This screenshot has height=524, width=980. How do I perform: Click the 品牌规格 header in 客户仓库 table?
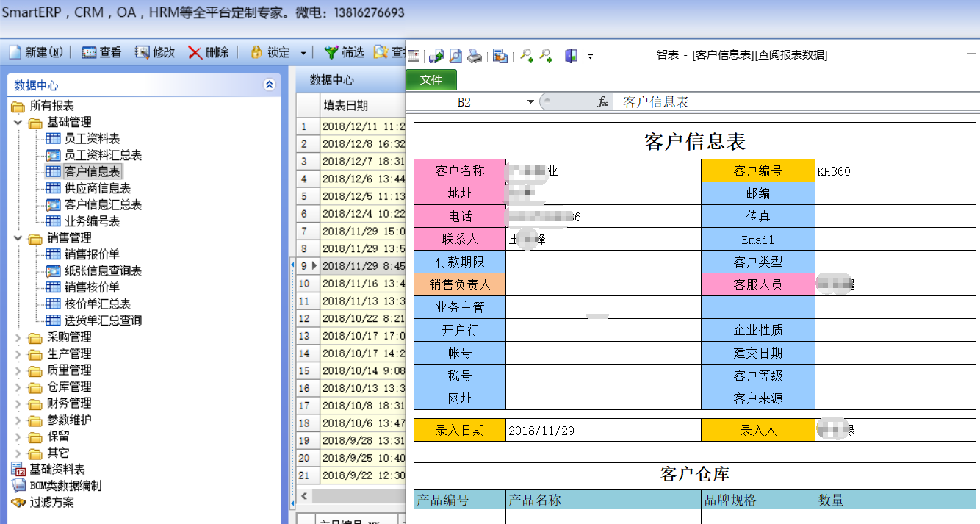coord(758,500)
